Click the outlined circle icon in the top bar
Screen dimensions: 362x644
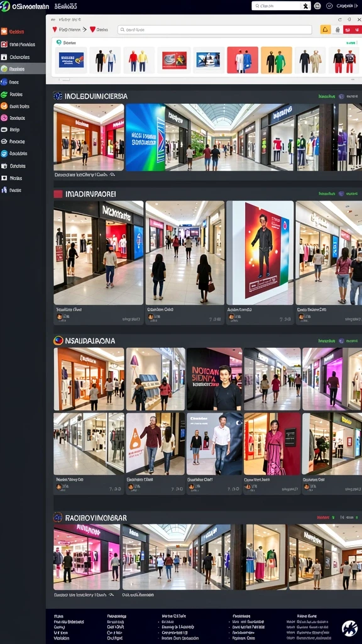click(x=329, y=6)
